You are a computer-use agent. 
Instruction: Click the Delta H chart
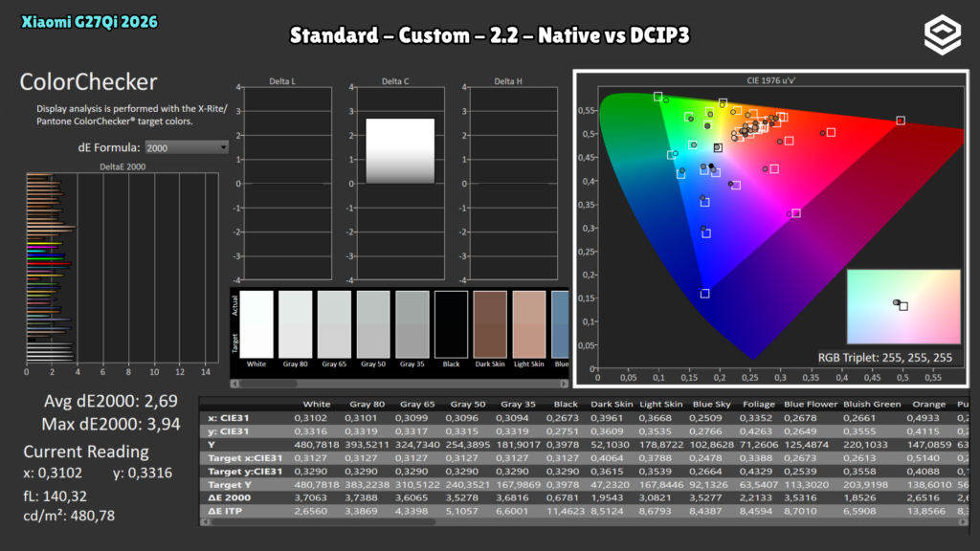(x=513, y=183)
